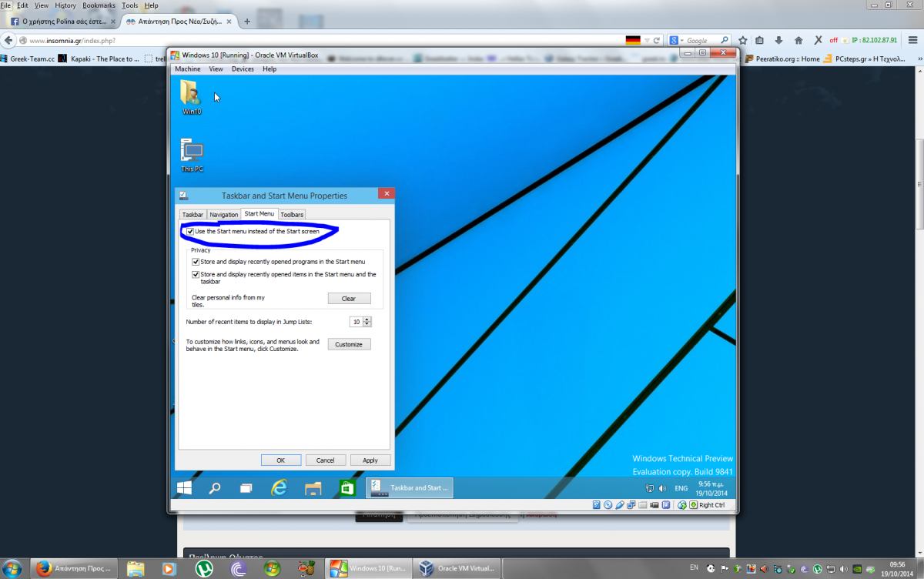This screenshot has height=579, width=924.
Task: Click VirtualBox hard disk activity indicator
Action: pyautogui.click(x=597, y=505)
